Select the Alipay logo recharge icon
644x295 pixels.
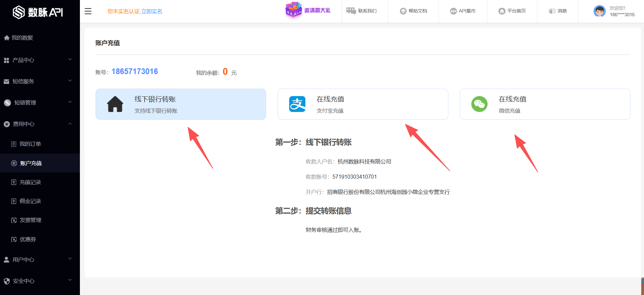click(297, 104)
